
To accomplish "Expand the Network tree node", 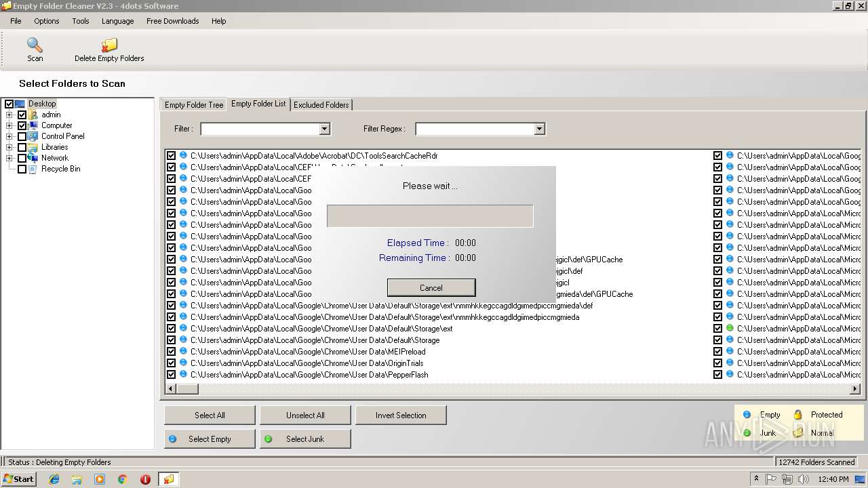I will point(9,158).
